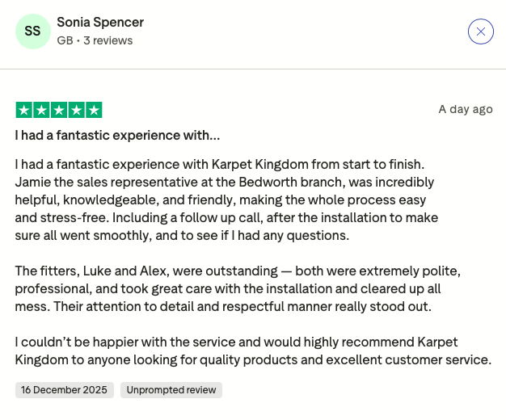Click the GB country label
The height and width of the screenshot is (420, 506).
click(x=64, y=40)
